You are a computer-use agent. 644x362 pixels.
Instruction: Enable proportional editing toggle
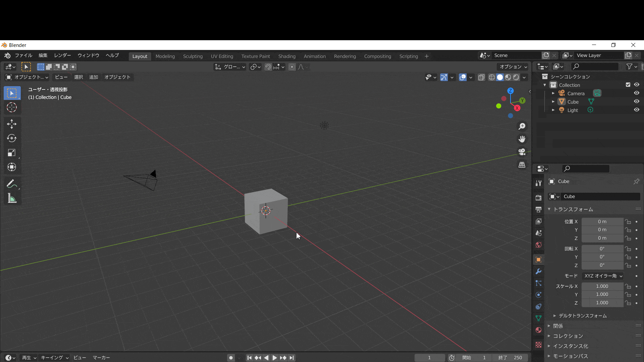(292, 67)
